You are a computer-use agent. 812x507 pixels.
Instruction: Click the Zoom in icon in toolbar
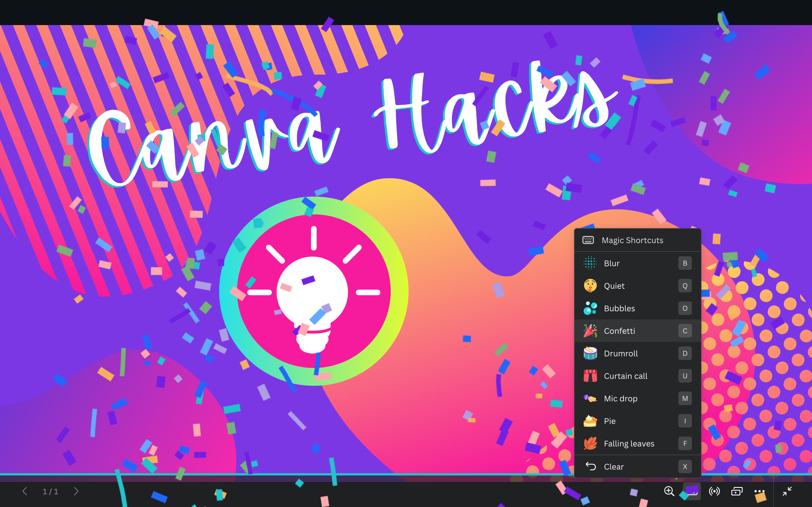pyautogui.click(x=668, y=491)
